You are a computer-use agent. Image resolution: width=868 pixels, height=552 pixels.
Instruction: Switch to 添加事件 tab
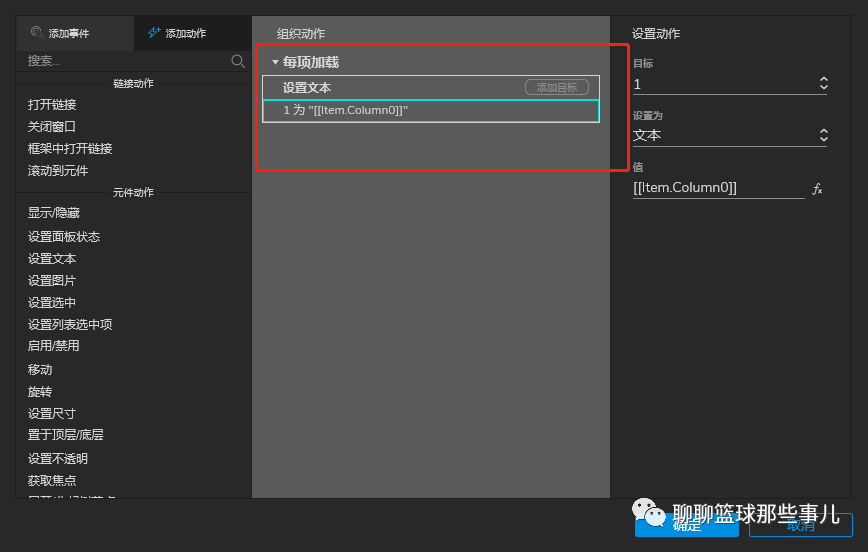(x=75, y=33)
